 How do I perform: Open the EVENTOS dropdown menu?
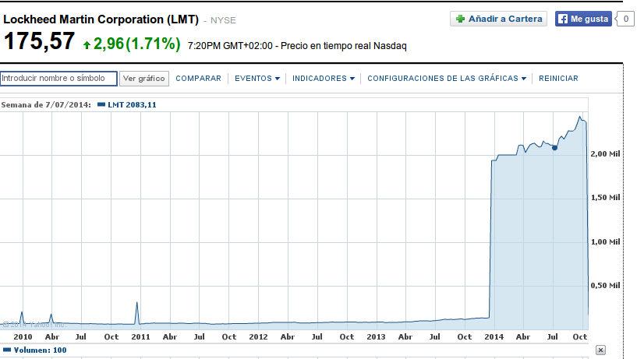257,79
